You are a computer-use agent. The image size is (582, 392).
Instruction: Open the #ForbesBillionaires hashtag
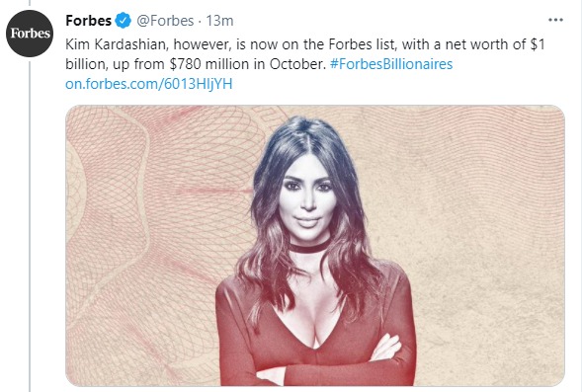(x=391, y=64)
